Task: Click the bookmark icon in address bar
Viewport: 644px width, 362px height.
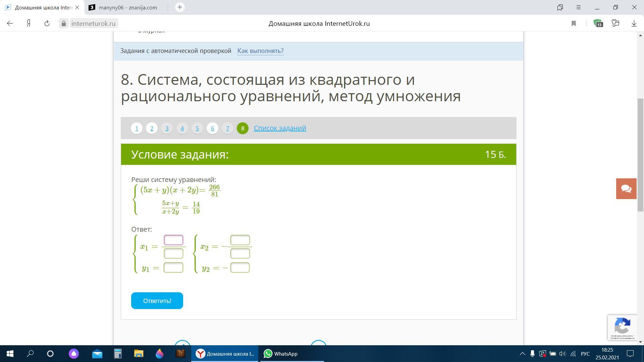Action: (574, 23)
